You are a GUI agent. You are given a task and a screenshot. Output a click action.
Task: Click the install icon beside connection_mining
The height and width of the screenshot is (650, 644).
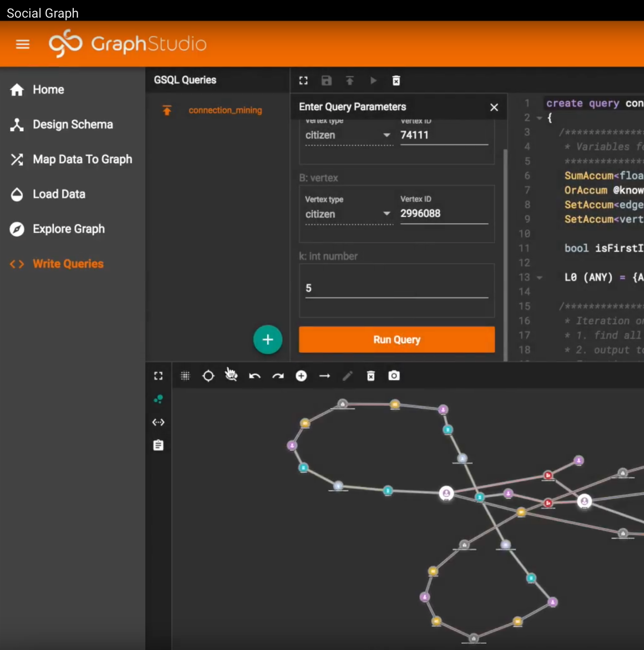(167, 110)
